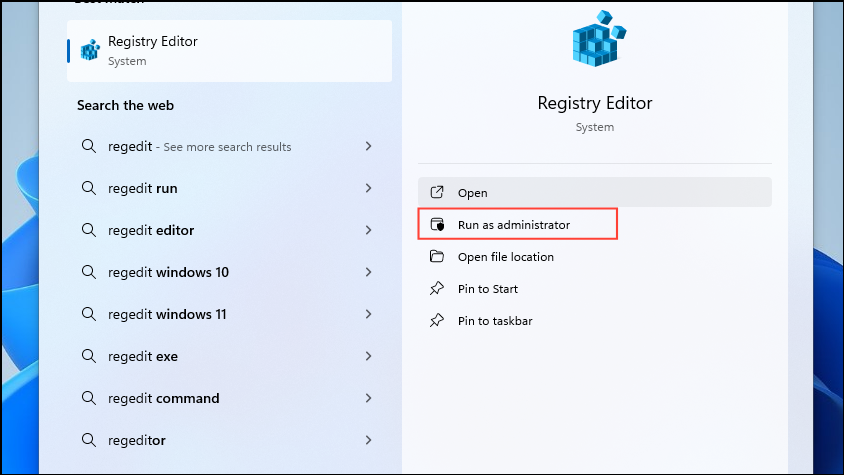844x475 pixels.
Task: Click the folder icon beside Open file location
Action: 437,256
